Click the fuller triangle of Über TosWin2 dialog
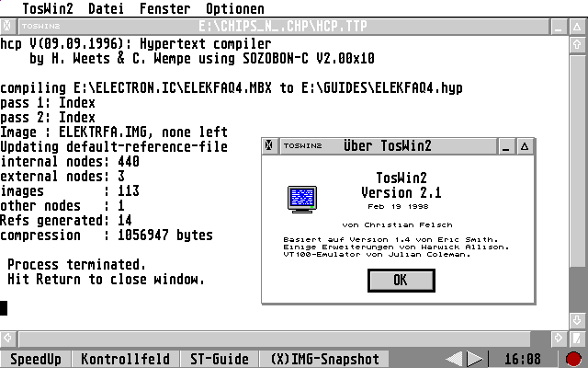Screen dimensions: 588x368 pos(525,145)
